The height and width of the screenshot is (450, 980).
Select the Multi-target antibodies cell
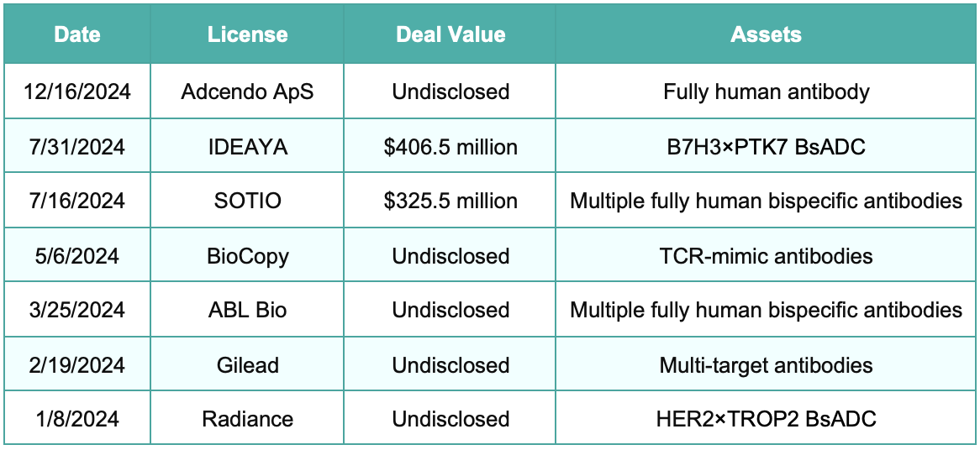[767, 364]
